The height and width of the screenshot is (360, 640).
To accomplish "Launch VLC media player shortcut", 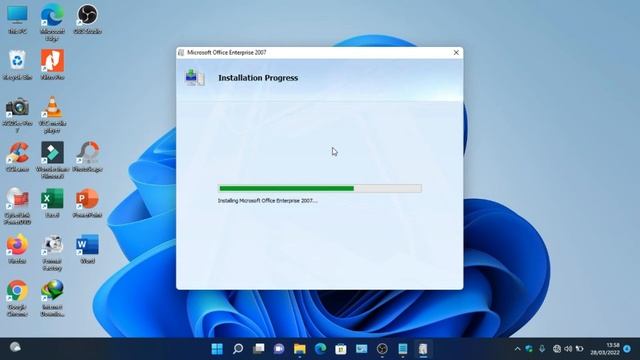I will (52, 115).
